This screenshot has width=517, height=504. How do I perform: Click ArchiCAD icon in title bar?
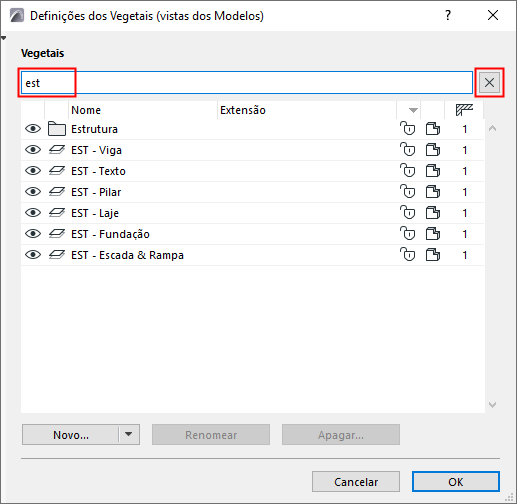coord(17,16)
